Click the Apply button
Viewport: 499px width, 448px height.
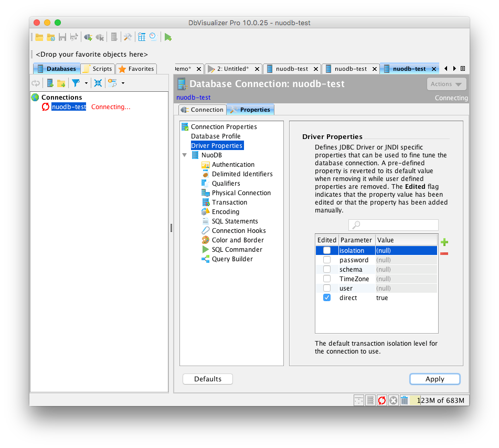coord(434,379)
